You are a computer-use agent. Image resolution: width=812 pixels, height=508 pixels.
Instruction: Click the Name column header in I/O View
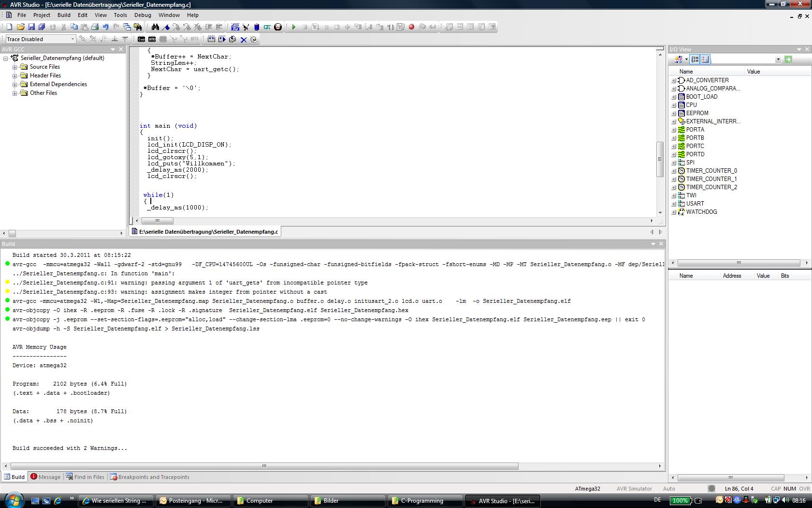[x=707, y=72]
